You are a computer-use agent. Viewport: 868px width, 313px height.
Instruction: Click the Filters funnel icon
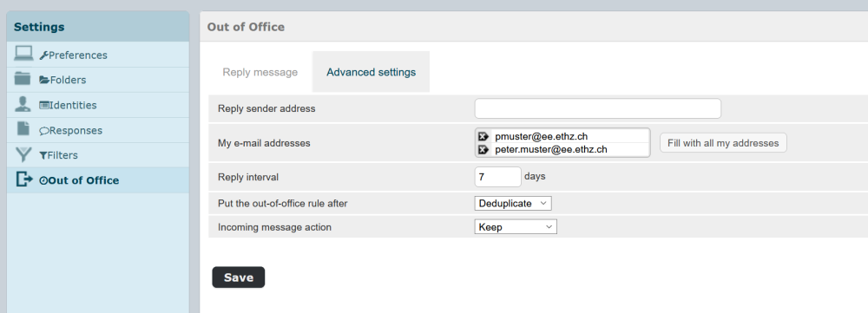(23, 154)
